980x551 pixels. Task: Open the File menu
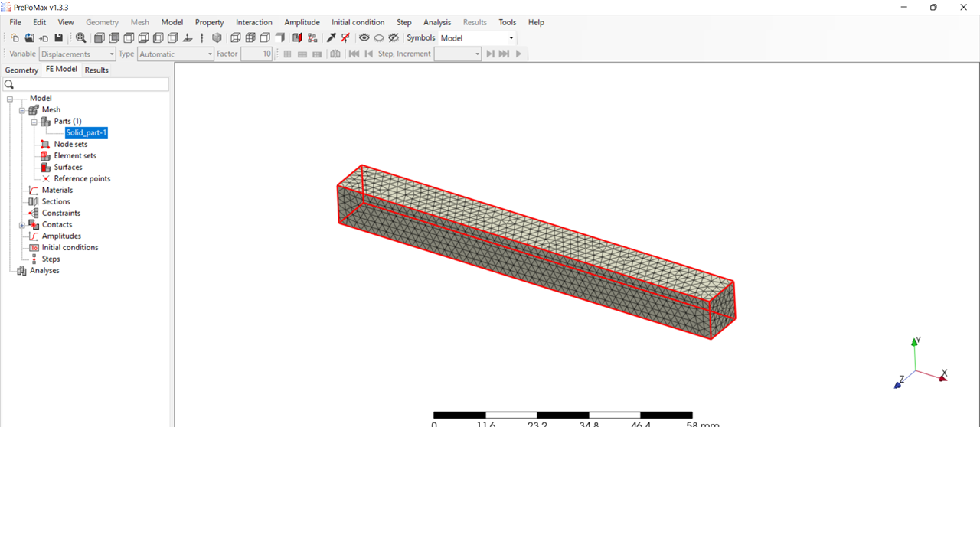15,22
